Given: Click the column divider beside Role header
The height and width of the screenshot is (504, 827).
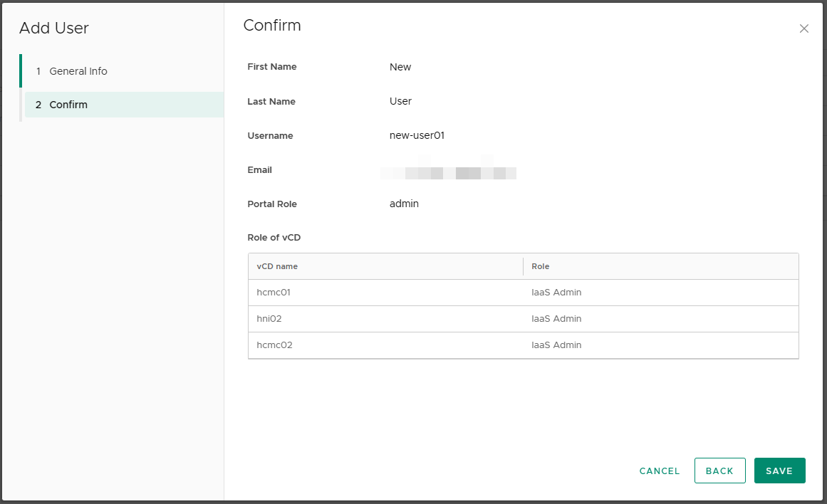Looking at the screenshot, I should click(523, 266).
